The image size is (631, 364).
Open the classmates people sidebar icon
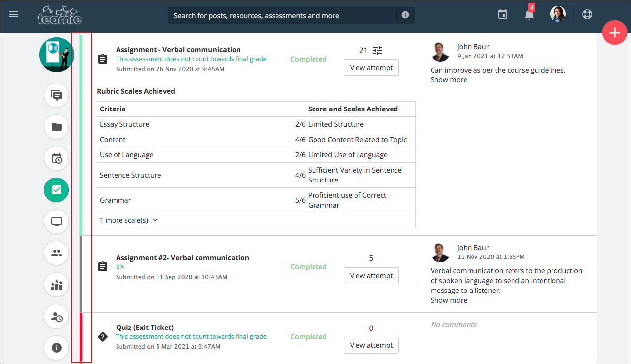(57, 253)
